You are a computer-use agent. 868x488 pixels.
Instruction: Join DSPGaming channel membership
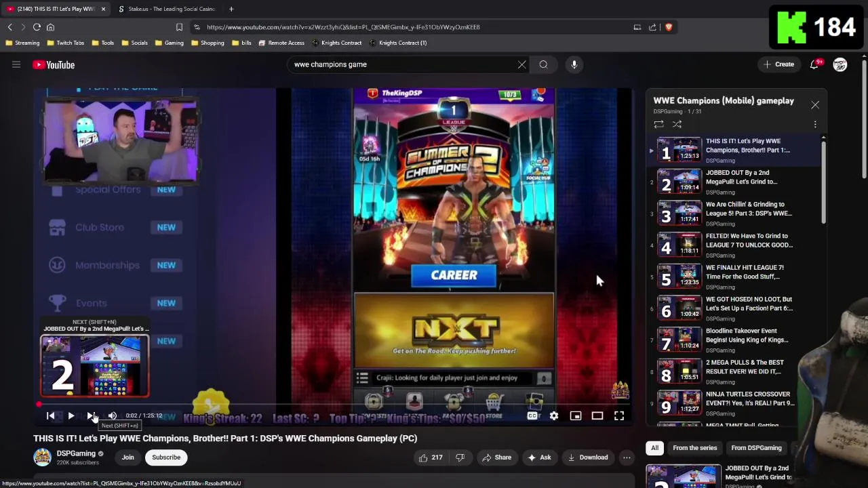coord(127,457)
